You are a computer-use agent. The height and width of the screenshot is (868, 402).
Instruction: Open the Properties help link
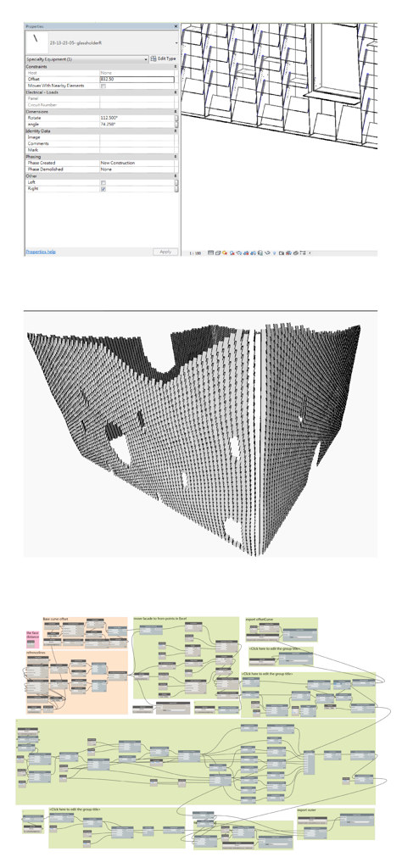[41, 252]
